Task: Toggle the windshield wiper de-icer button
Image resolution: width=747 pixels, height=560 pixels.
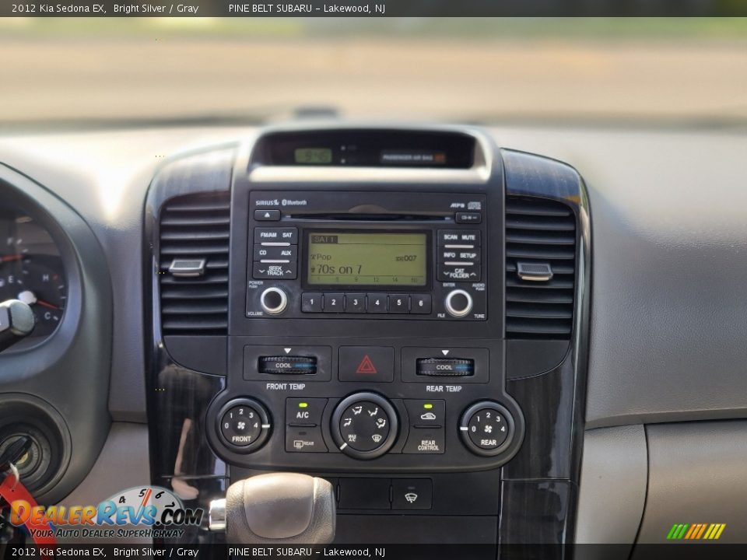Action: pos(411,495)
